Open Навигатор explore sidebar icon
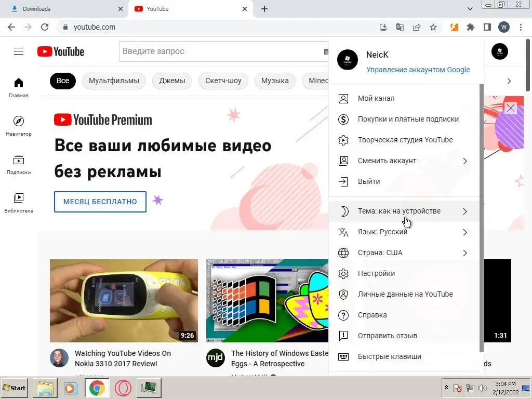This screenshot has height=399, width=532. click(x=19, y=126)
